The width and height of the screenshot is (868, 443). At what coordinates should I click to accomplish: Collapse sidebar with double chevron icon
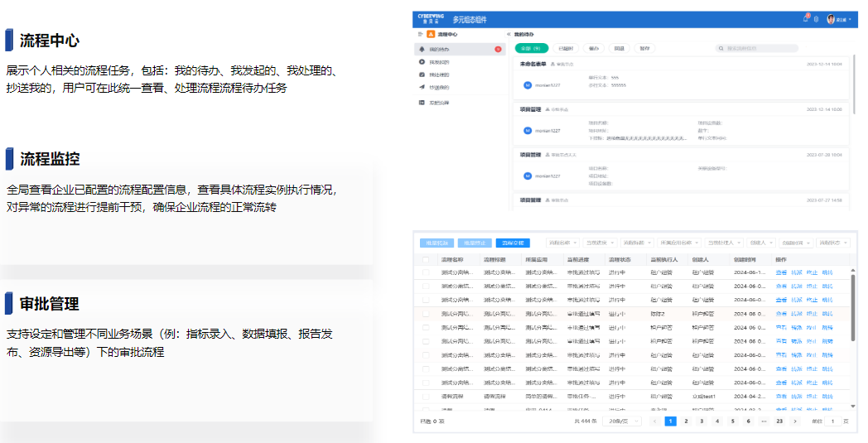click(508, 34)
